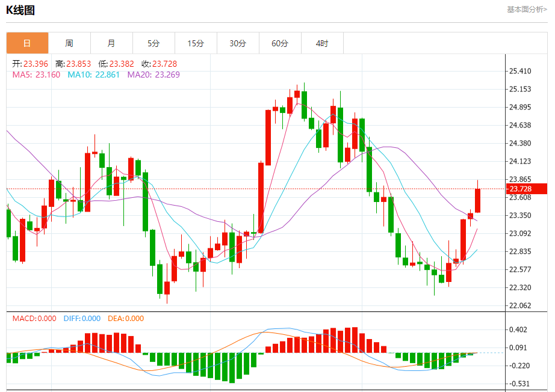
Task: Click the 24.123 price axis label
Action: point(520,161)
